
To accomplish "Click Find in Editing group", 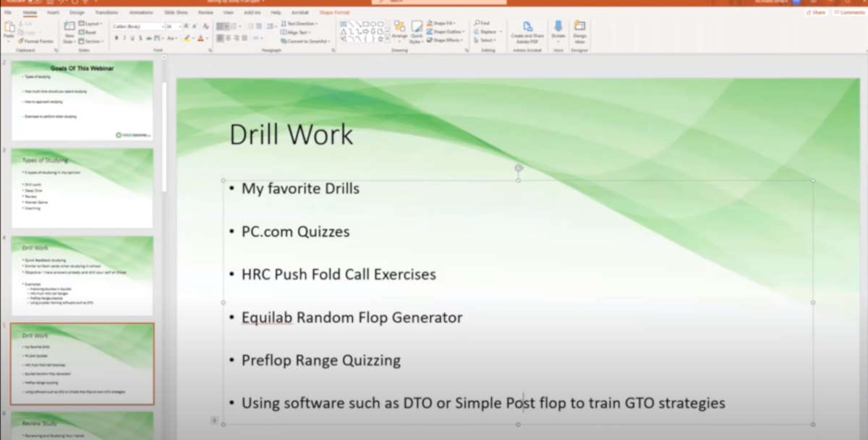I will tap(482, 23).
